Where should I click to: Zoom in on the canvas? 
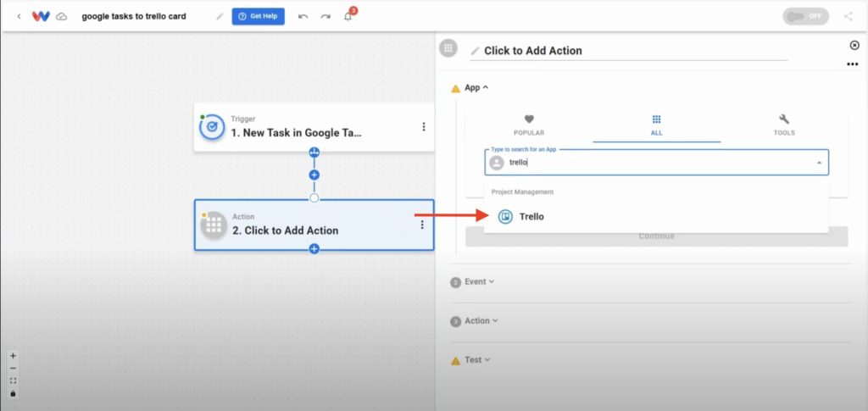point(14,356)
